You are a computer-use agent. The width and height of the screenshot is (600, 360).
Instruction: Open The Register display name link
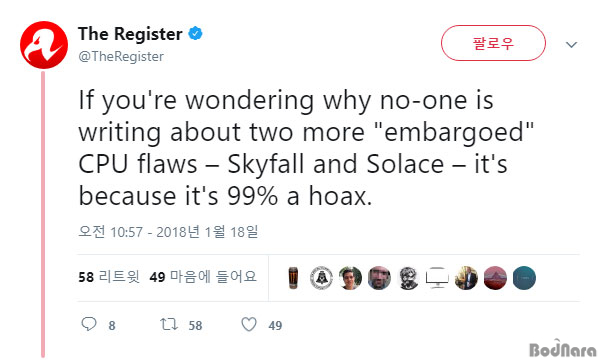[x=130, y=34]
